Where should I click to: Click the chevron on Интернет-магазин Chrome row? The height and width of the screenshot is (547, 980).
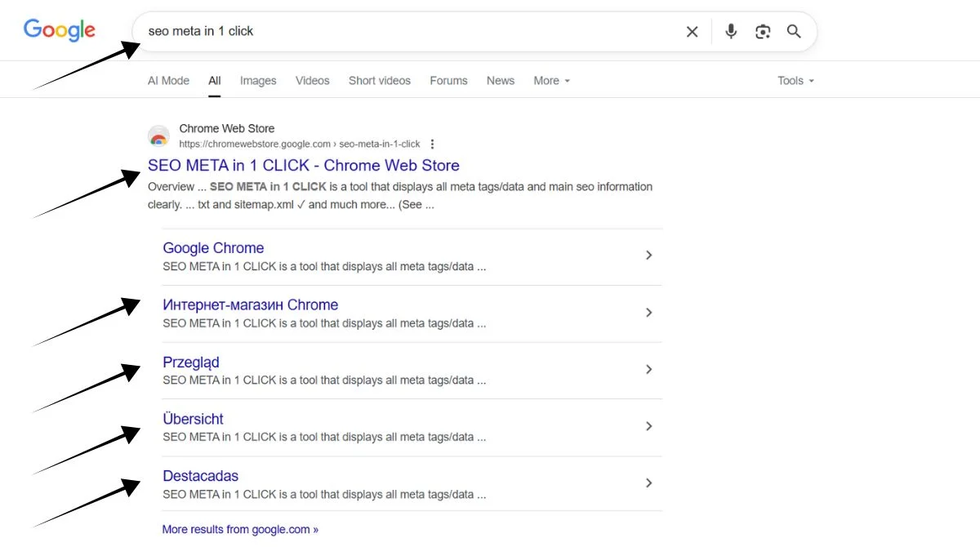pos(649,313)
